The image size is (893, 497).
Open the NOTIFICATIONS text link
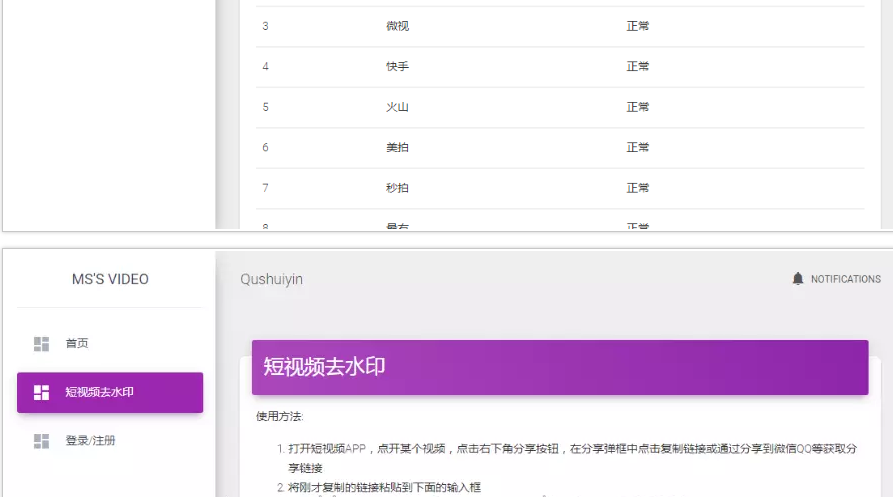pos(845,280)
